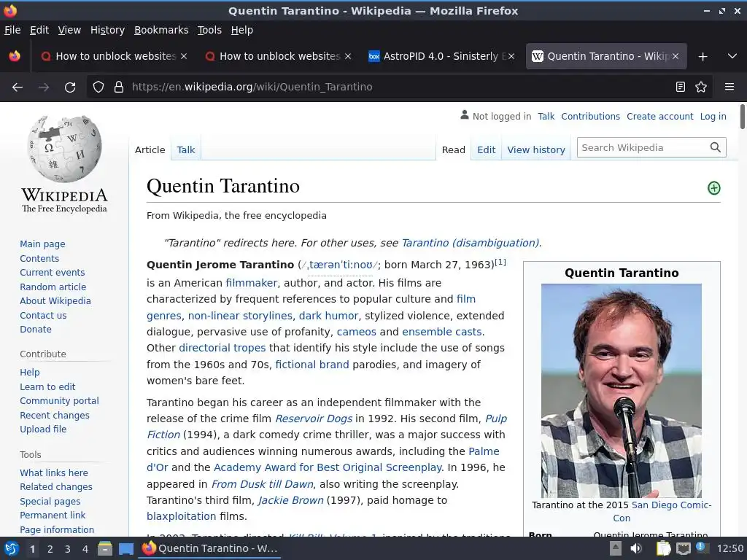Click the Quentin Tarantino infobox photo
Image resolution: width=747 pixels, height=560 pixels.
622,391
